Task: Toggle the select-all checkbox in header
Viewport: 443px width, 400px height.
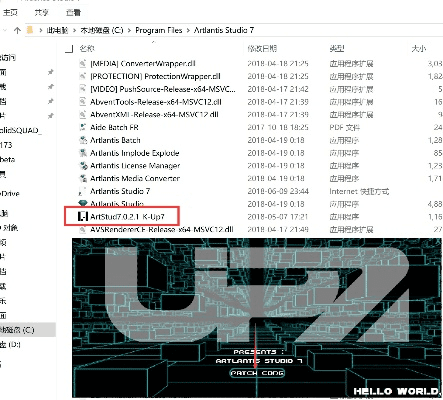Action: tap(69, 49)
